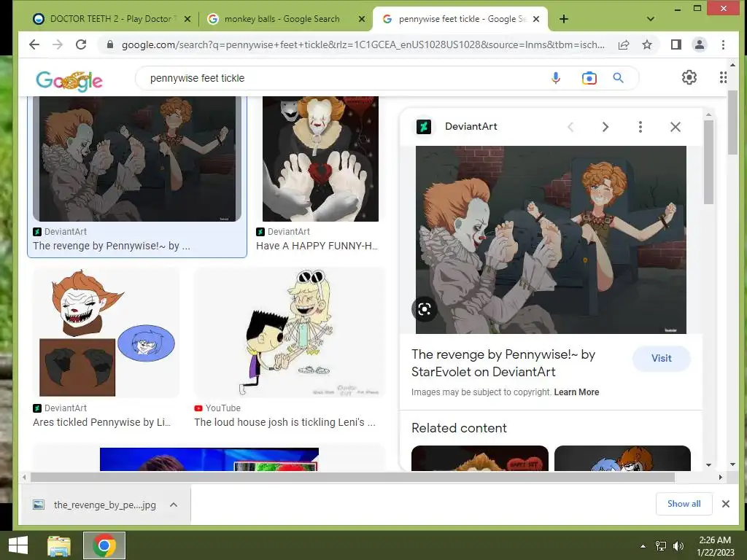Click the blue magnifier search button
747x560 pixels.
(x=618, y=77)
